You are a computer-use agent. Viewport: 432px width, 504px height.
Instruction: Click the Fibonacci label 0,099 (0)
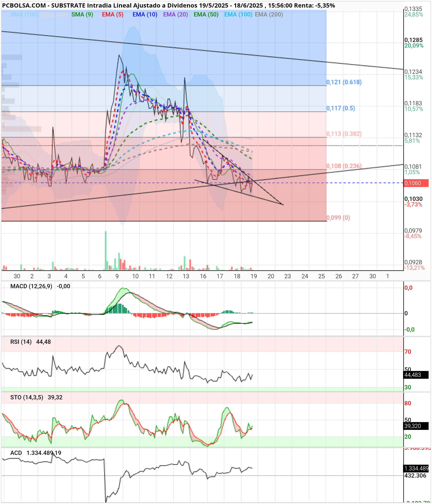(x=338, y=218)
